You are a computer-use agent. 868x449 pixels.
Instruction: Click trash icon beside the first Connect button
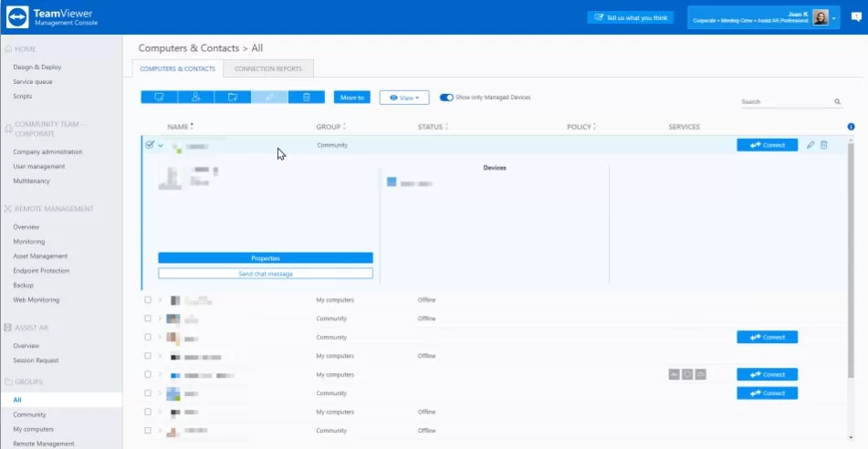coord(823,145)
